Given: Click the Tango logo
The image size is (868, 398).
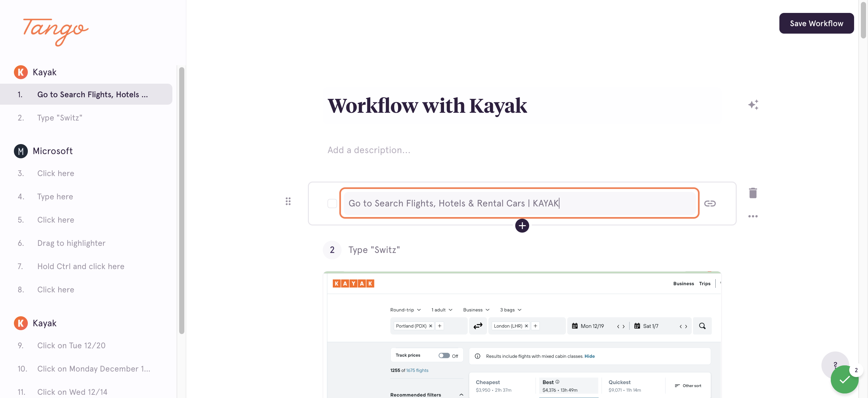Looking at the screenshot, I should pyautogui.click(x=56, y=32).
